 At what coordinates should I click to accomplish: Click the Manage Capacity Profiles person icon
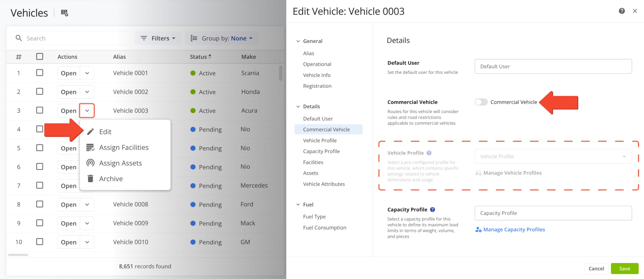[x=478, y=230]
